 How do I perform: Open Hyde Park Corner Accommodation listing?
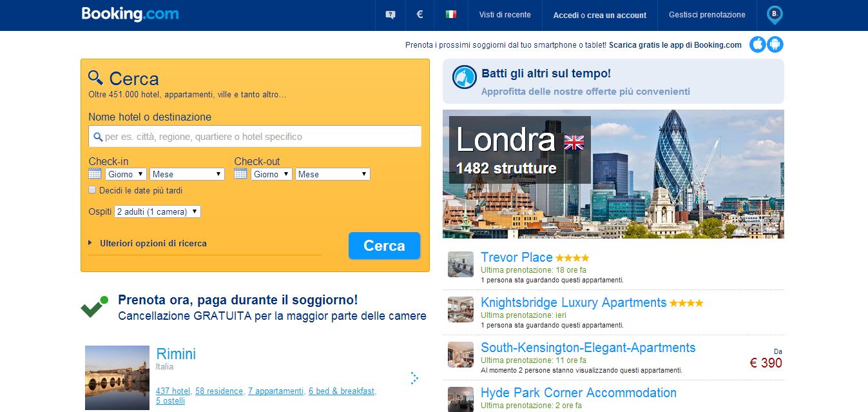(x=579, y=393)
